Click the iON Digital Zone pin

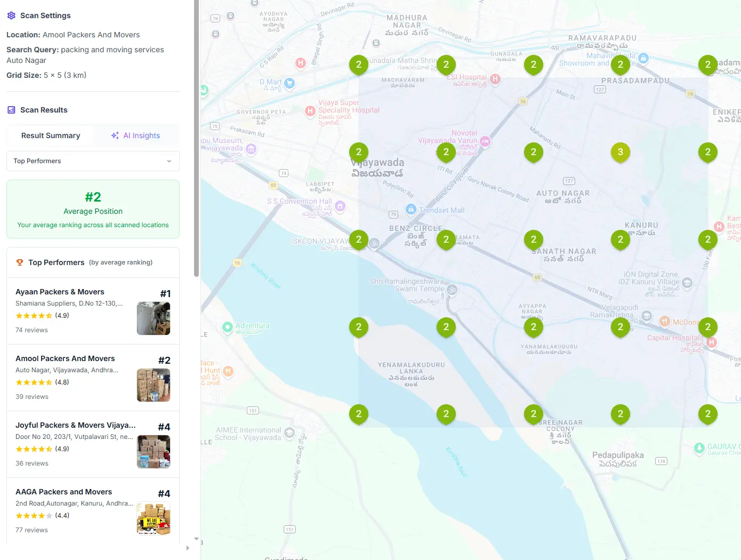pyautogui.click(x=687, y=283)
